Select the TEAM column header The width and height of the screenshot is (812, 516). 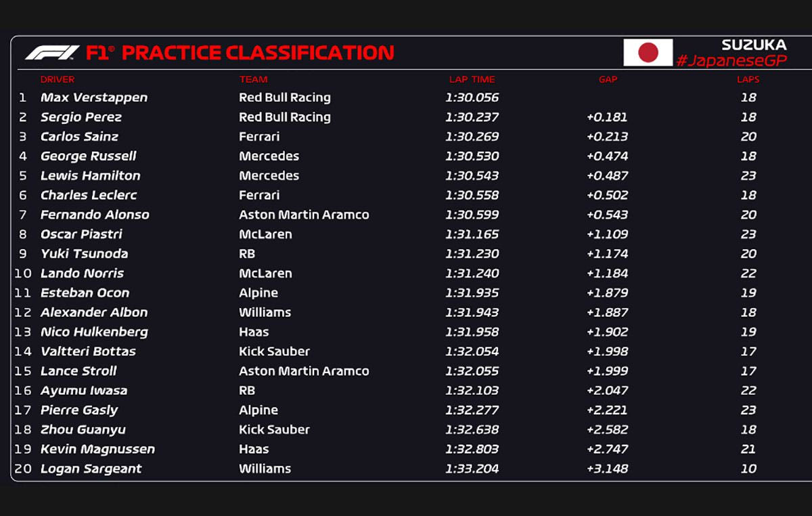[x=253, y=79]
